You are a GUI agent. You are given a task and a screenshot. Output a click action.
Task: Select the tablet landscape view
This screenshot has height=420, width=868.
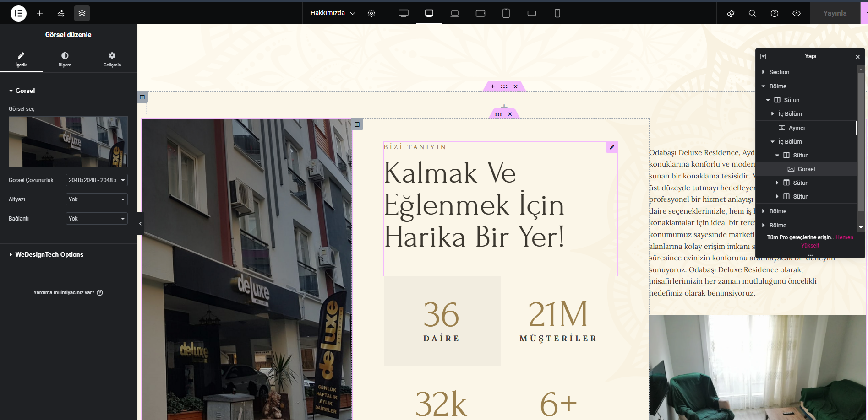point(480,13)
